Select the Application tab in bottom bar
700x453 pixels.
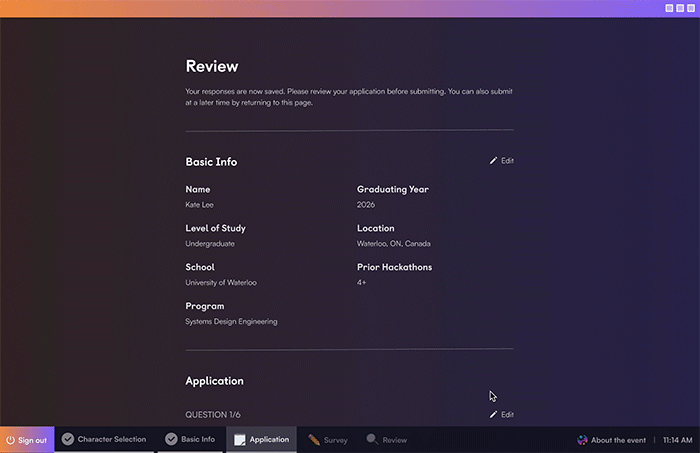coord(262,439)
